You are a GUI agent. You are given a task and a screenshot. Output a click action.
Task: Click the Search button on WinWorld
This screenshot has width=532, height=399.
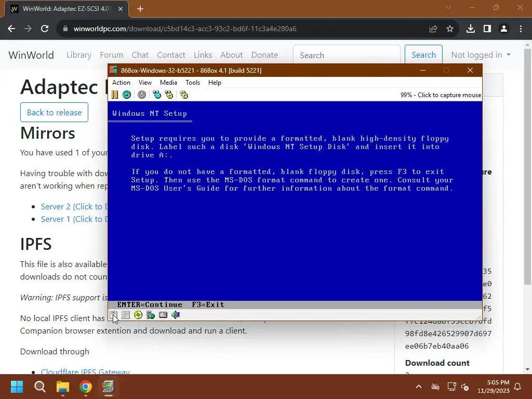[x=423, y=55]
